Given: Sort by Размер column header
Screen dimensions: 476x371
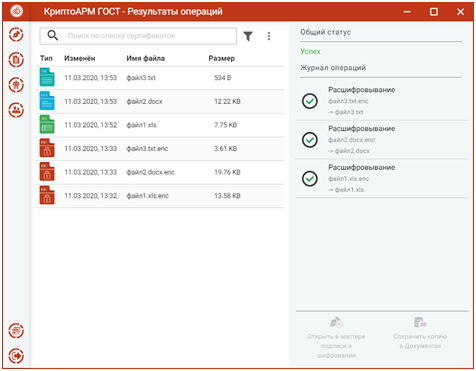Looking at the screenshot, I should pos(222,58).
